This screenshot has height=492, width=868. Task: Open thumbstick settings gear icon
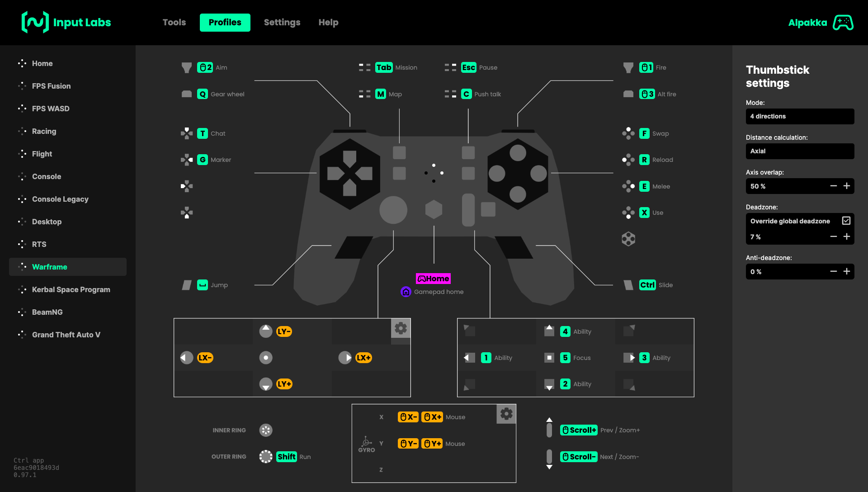tap(401, 328)
